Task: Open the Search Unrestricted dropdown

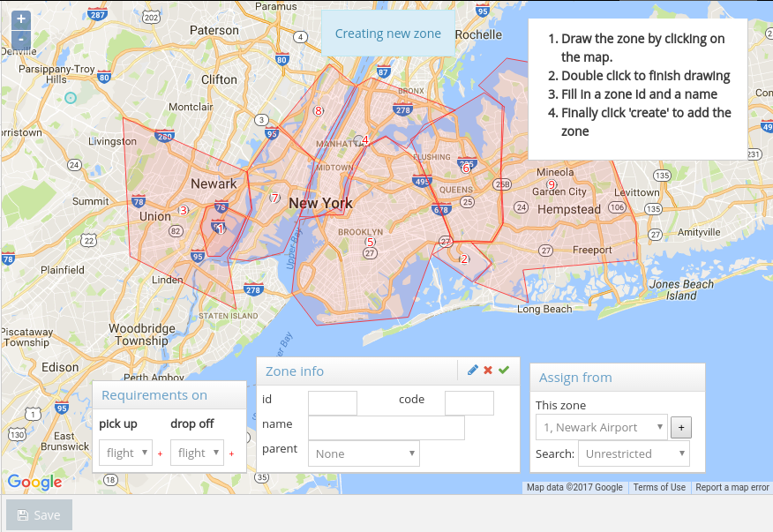Action: click(634, 453)
